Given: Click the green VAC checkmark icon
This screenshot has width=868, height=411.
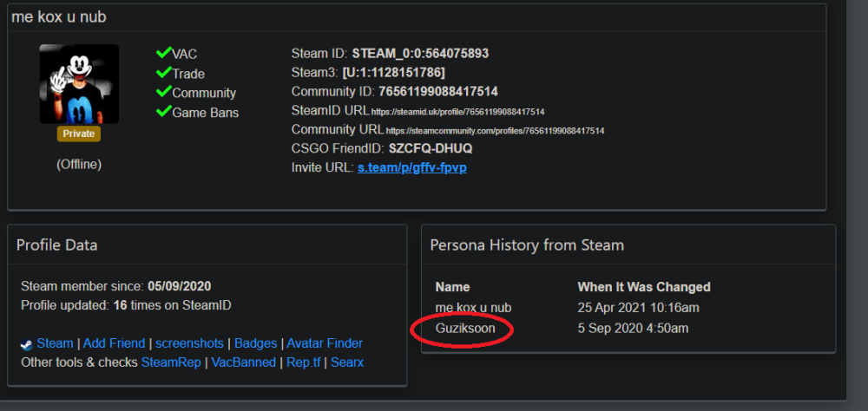Looking at the screenshot, I should tap(164, 53).
